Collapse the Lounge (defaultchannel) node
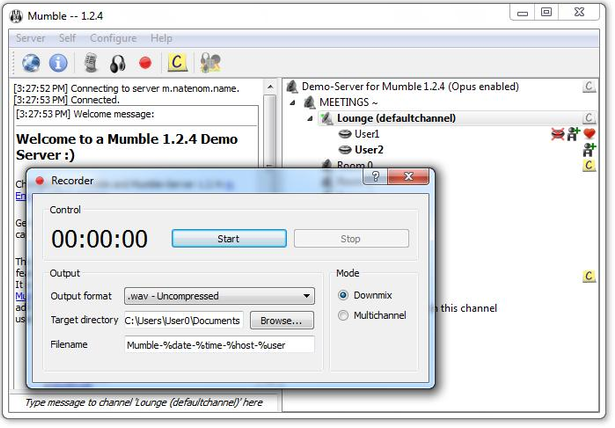Image resolution: width=615 pixels, height=428 pixels. point(310,118)
